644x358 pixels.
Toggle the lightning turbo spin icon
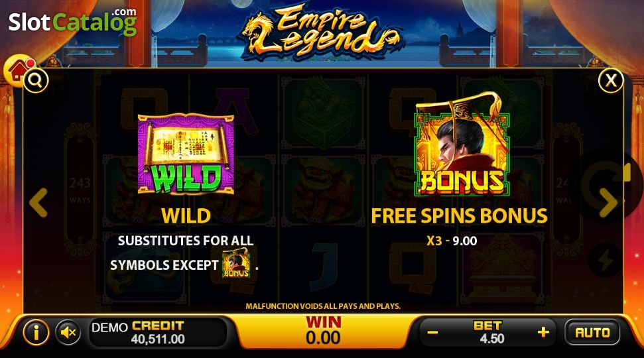click(605, 261)
